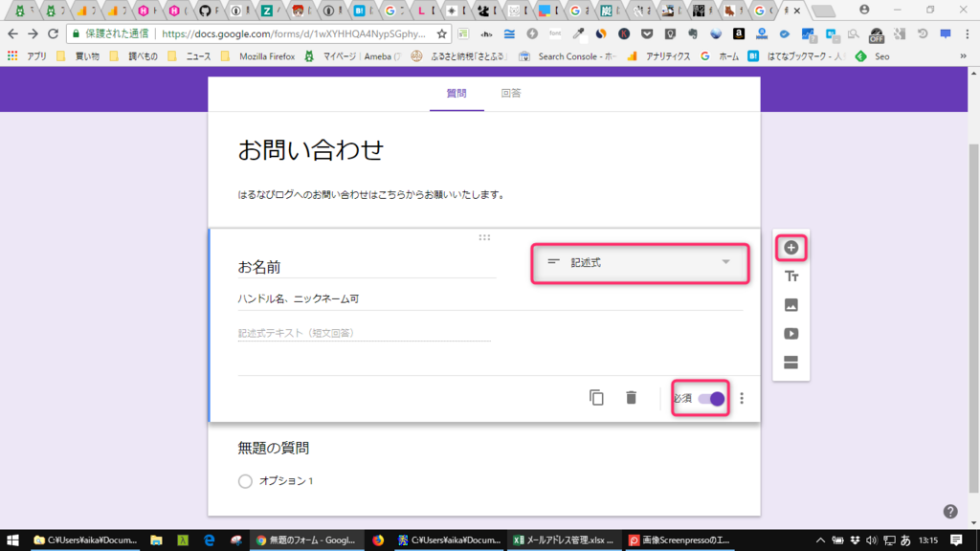
Task: Reload the current page
Action: pos(54,33)
